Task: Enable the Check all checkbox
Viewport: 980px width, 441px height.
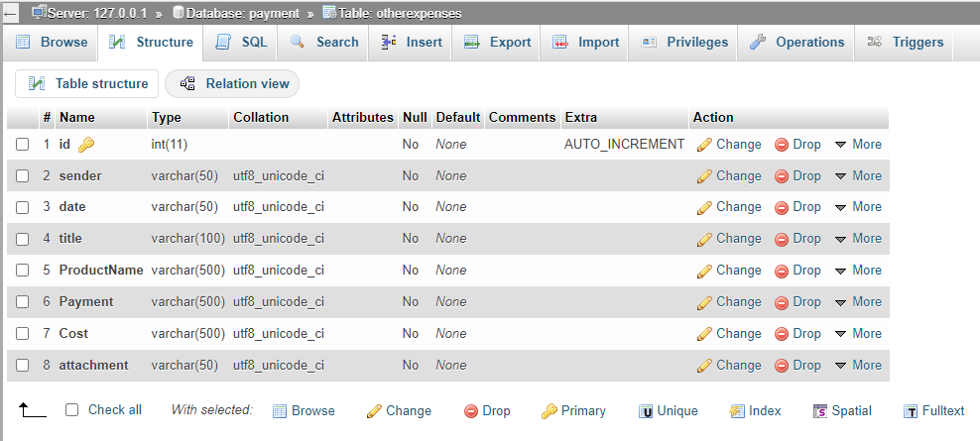Action: (71, 410)
